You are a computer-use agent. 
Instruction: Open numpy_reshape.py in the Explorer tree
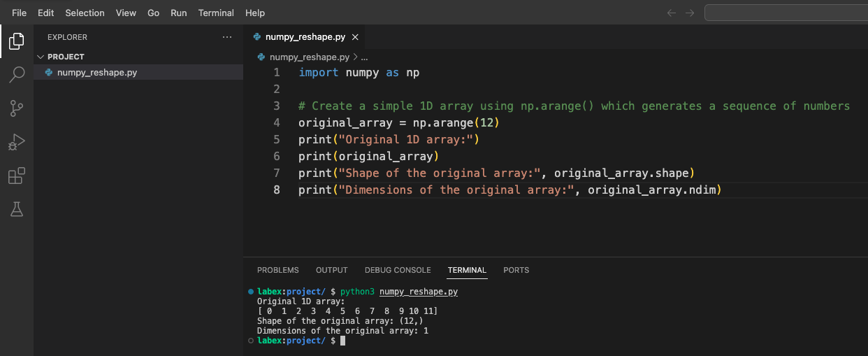point(138,72)
